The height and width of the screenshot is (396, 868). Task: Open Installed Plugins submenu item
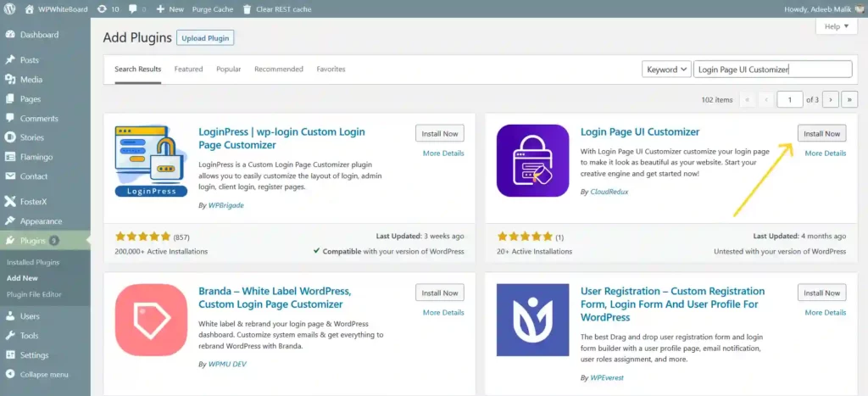(33, 263)
